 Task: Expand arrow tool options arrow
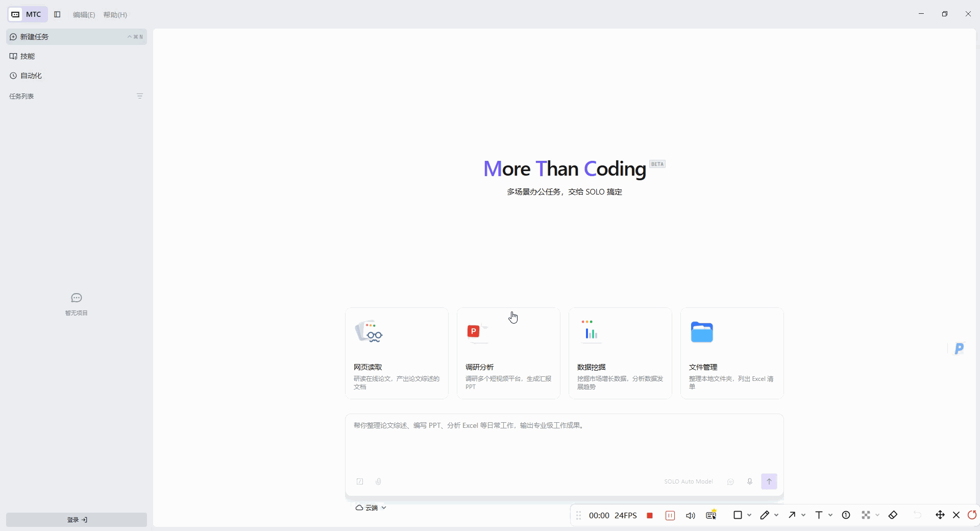click(803, 515)
